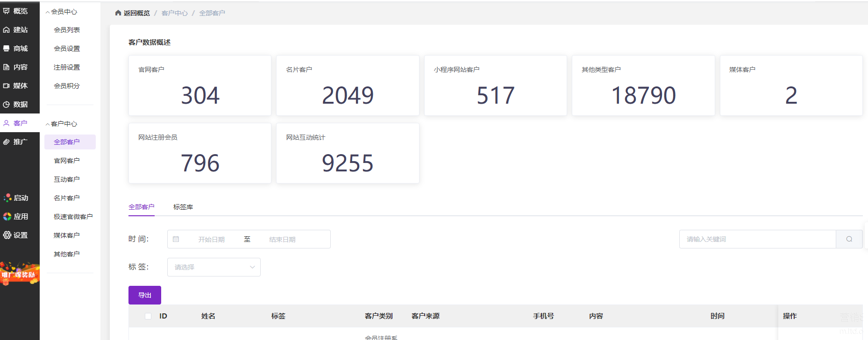
Task: Click the 推广 promotion sidebar icon
Action: click(x=7, y=142)
